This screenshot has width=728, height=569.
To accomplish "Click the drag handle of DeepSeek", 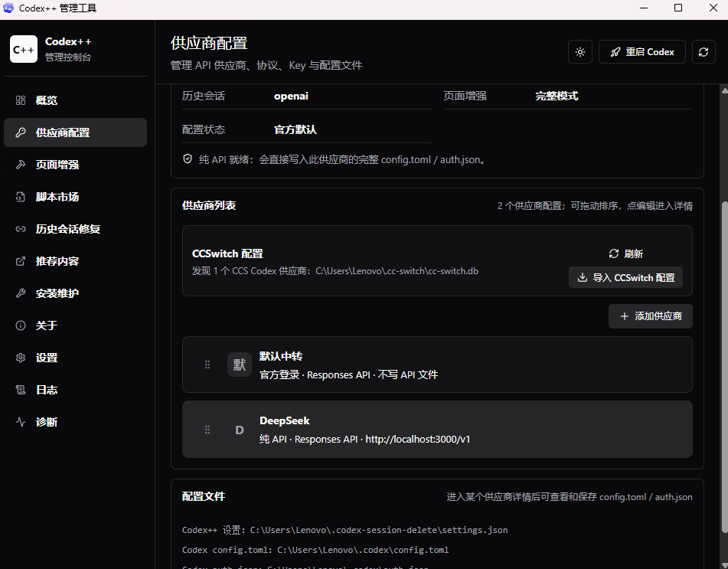I will [207, 430].
